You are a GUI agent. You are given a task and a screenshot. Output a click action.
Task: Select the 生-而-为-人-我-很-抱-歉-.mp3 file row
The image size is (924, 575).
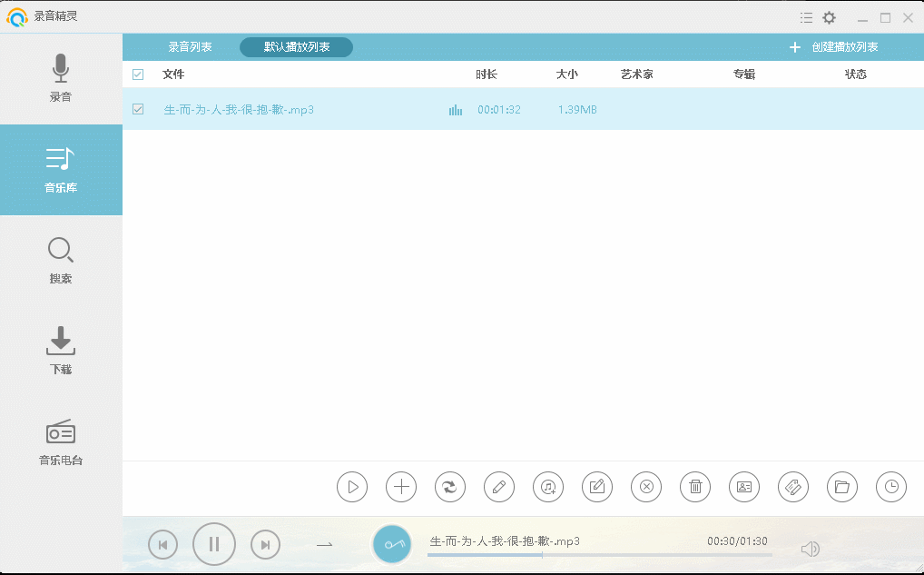(524, 109)
